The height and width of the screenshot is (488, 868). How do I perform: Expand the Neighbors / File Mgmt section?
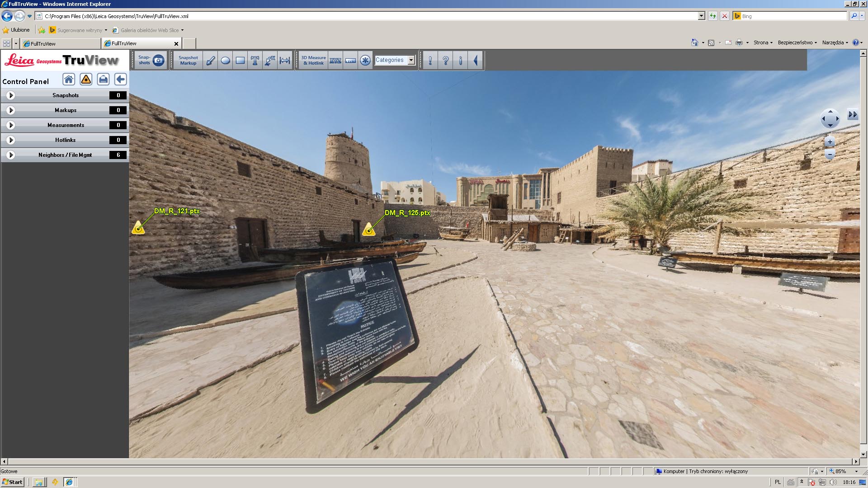point(10,155)
